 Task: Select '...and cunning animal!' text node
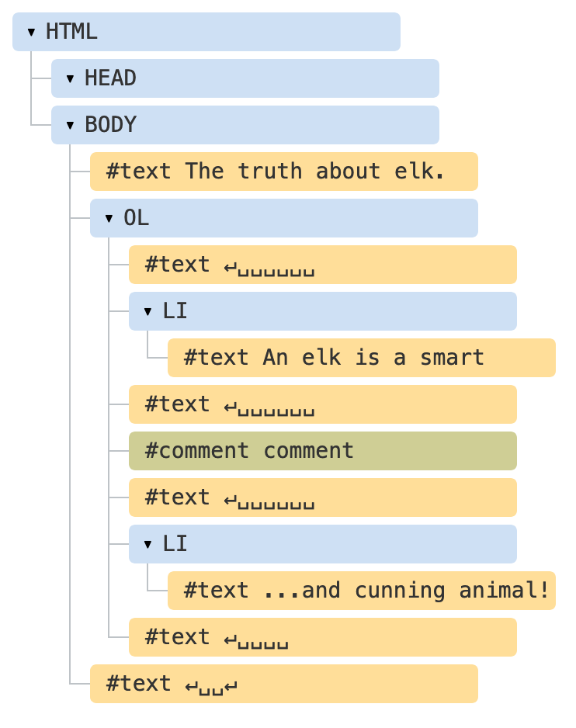pyautogui.click(x=362, y=591)
